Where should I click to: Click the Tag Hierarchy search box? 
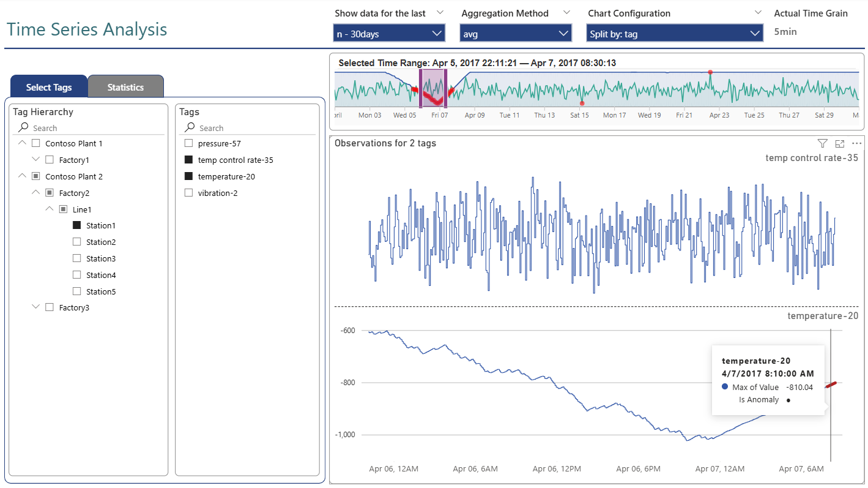(x=55, y=127)
